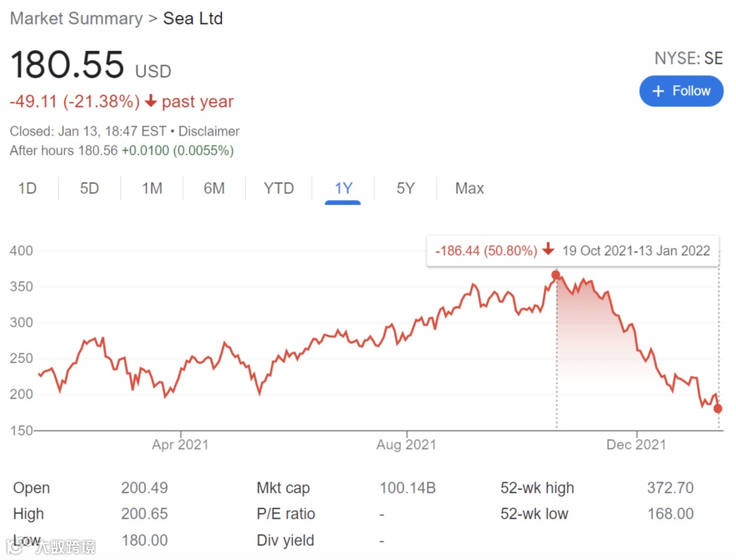The height and width of the screenshot is (560, 736).
Task: Click the red endpoint dot on the chart
Action: click(718, 409)
